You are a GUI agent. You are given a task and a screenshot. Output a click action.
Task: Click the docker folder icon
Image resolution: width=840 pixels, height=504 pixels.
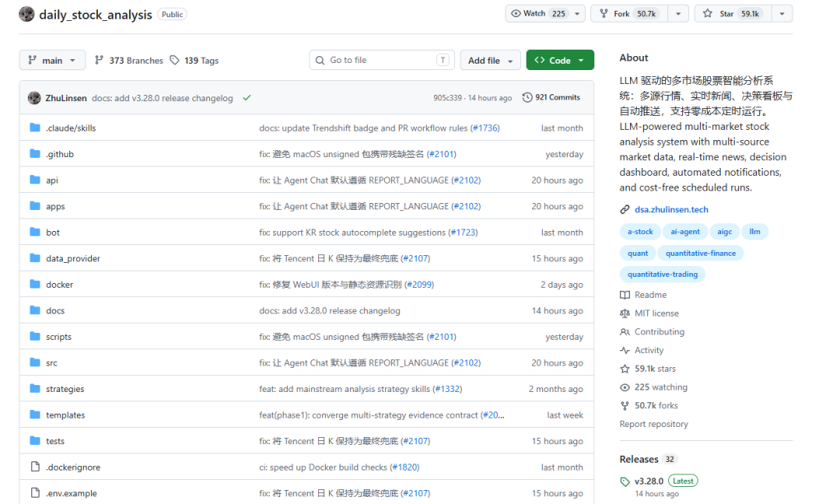(x=35, y=284)
